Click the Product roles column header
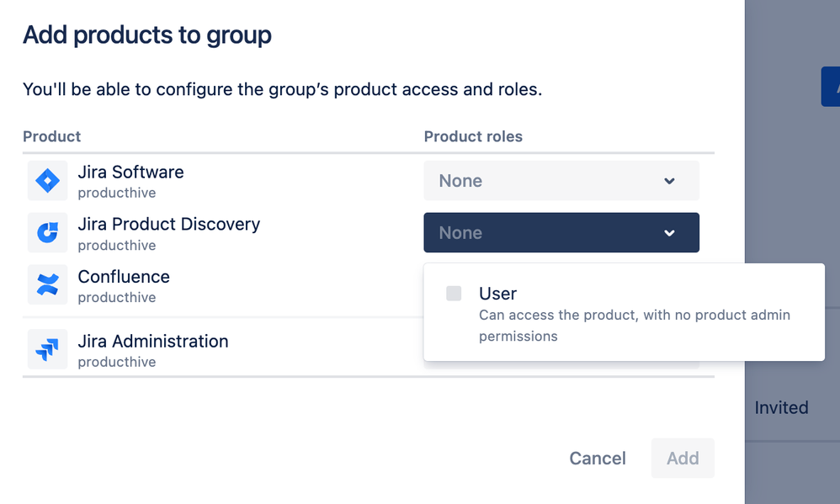The image size is (840, 504). (473, 136)
